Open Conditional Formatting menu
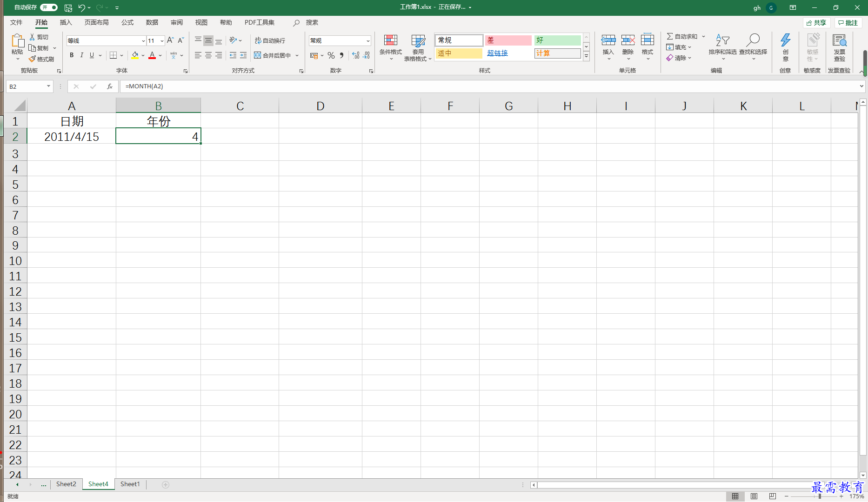868x502 pixels. pyautogui.click(x=391, y=47)
